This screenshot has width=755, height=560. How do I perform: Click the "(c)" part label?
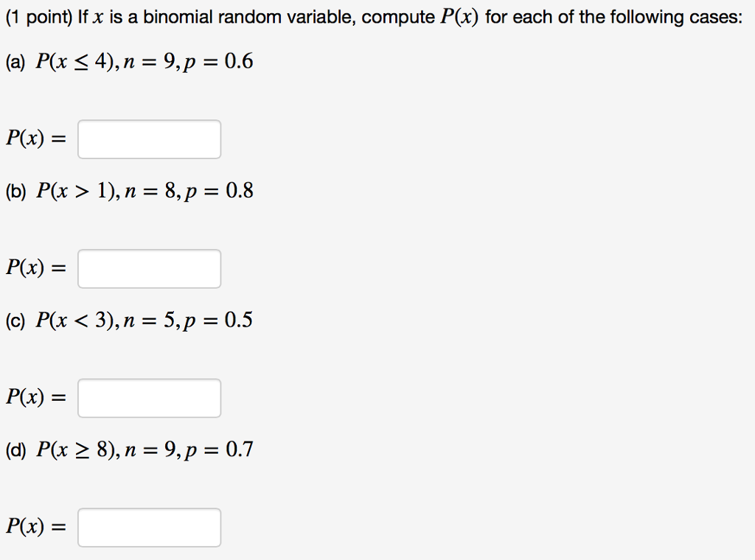[15, 321]
